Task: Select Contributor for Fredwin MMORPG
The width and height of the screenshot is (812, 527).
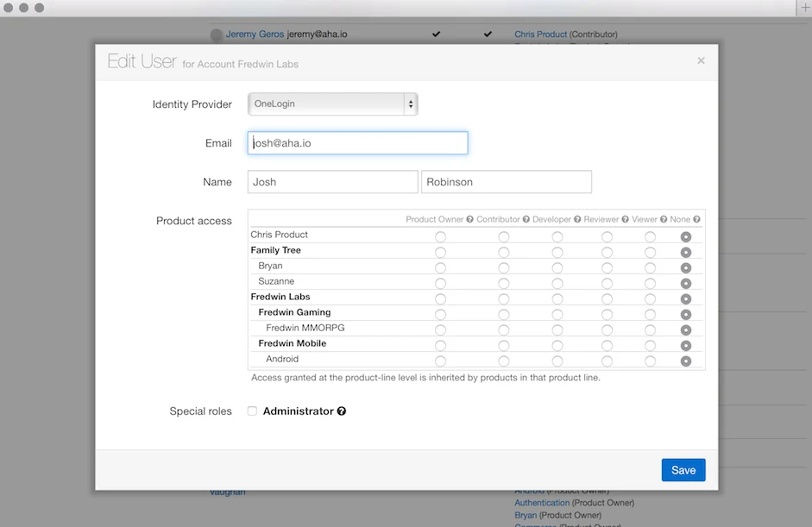Action: pos(503,329)
